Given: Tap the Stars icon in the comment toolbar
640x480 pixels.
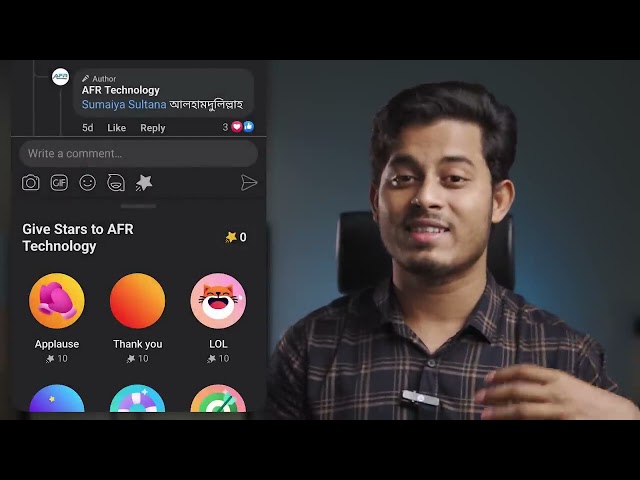Looking at the screenshot, I should (x=144, y=182).
